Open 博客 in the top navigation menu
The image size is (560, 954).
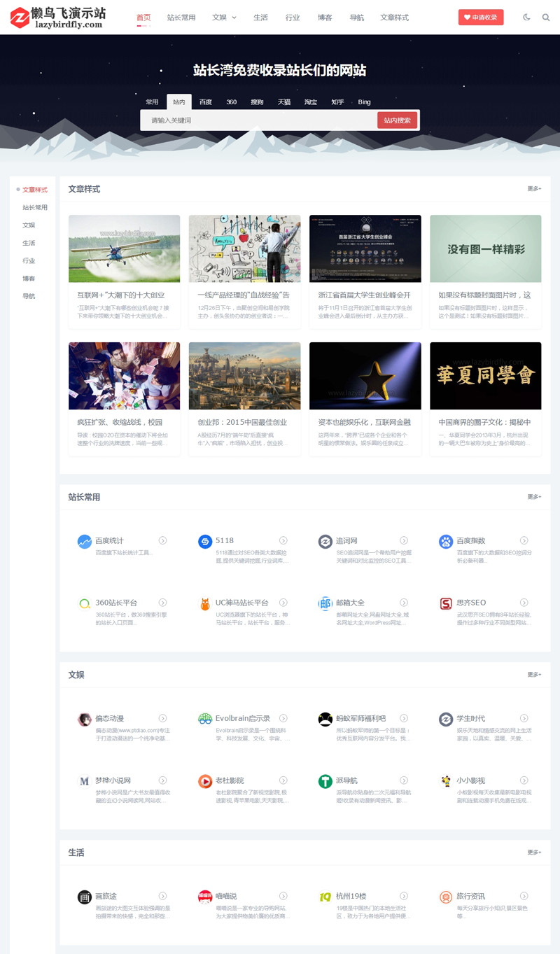[x=325, y=17]
